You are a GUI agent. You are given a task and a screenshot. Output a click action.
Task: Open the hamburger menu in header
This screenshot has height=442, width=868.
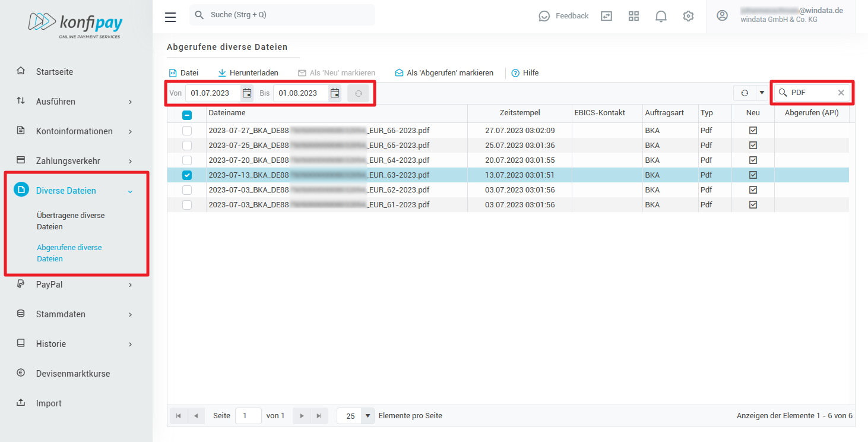point(170,17)
